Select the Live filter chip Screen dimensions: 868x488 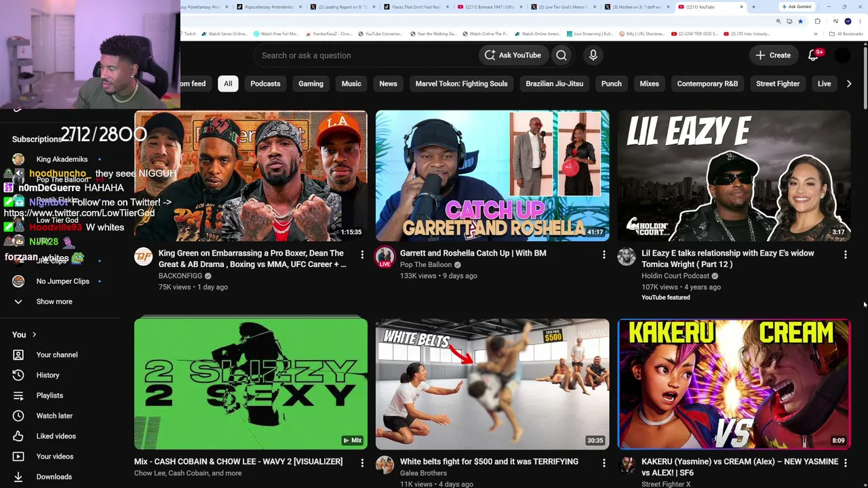[x=824, y=84]
